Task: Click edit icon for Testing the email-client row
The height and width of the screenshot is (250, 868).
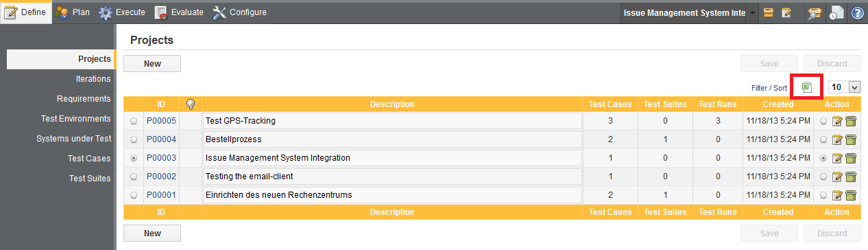Action: pyautogui.click(x=837, y=177)
